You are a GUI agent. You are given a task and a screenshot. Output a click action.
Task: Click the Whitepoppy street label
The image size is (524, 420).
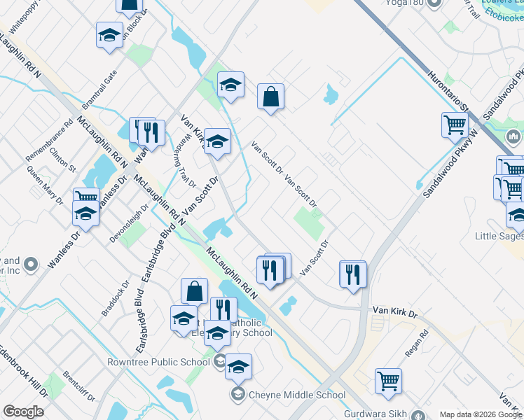point(24,17)
